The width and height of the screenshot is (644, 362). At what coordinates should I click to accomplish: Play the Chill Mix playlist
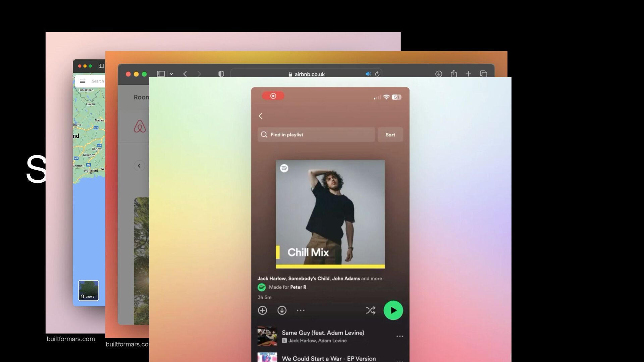coord(393,310)
